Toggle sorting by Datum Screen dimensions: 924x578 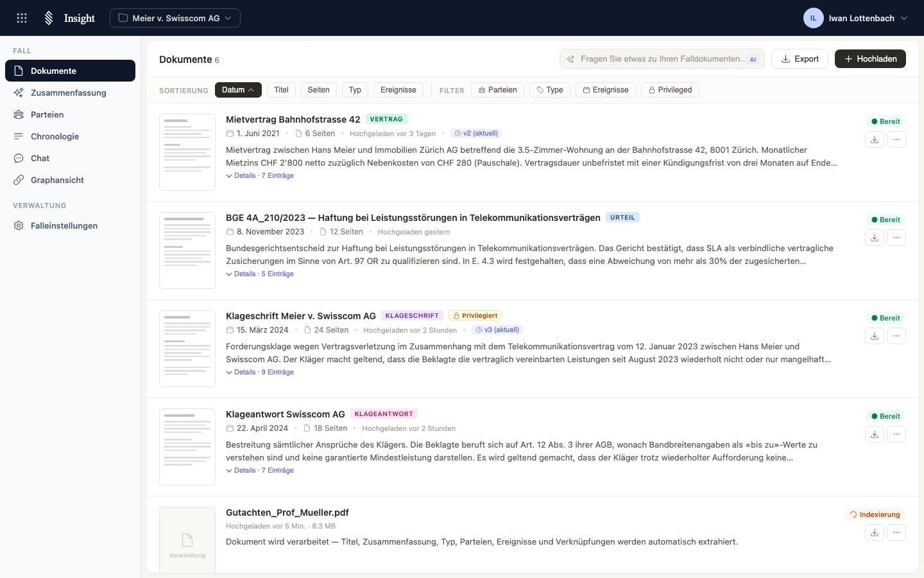coord(238,90)
